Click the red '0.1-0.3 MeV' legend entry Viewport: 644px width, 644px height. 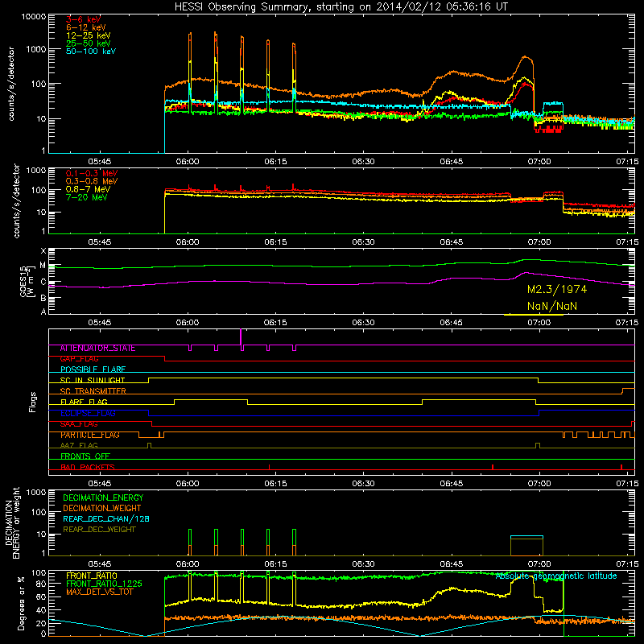[92, 173]
